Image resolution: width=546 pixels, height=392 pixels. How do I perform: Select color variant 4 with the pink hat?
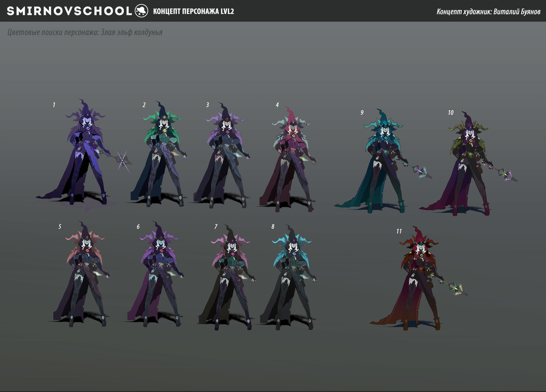tap(288, 159)
